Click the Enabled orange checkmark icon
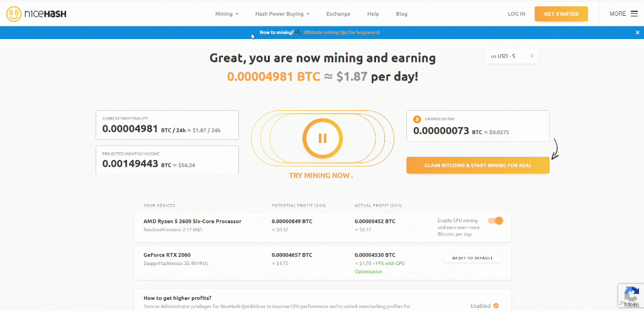 [x=496, y=306]
